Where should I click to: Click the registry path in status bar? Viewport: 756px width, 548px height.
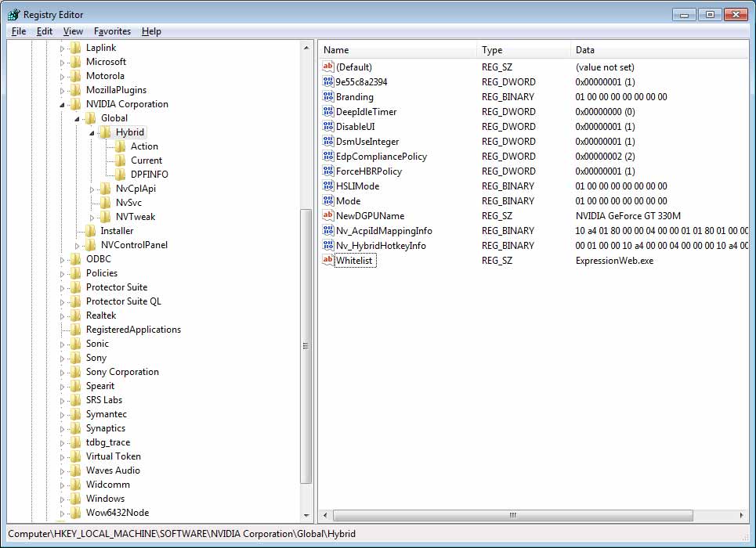(x=182, y=534)
